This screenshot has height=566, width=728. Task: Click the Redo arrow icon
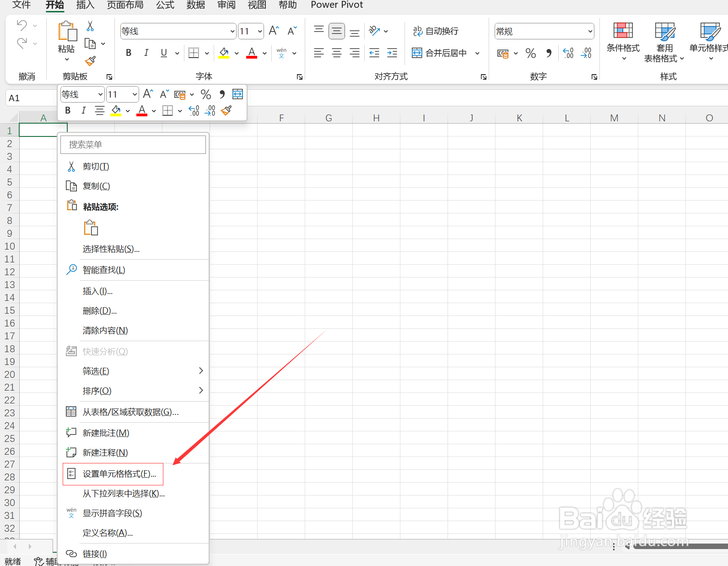(x=22, y=43)
